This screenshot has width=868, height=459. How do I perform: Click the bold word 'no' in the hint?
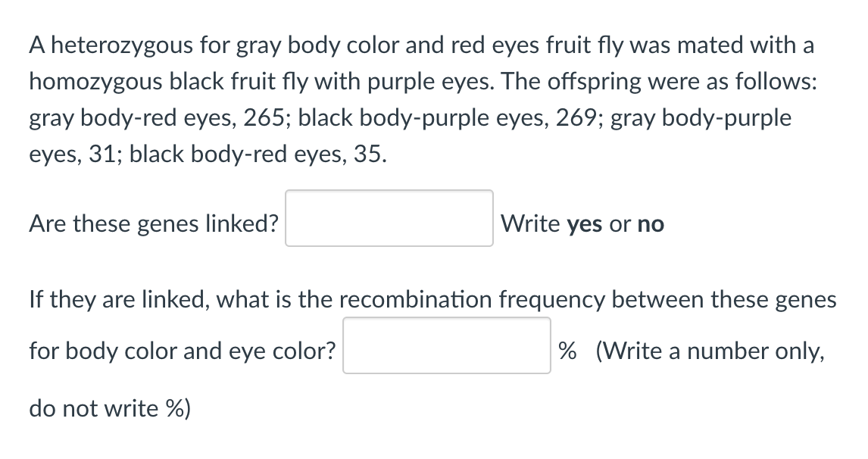[651, 224]
